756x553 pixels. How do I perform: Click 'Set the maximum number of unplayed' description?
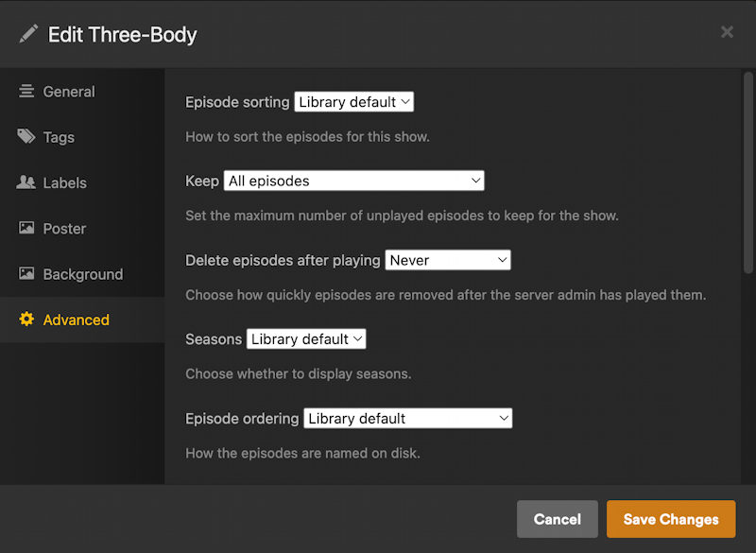click(402, 216)
